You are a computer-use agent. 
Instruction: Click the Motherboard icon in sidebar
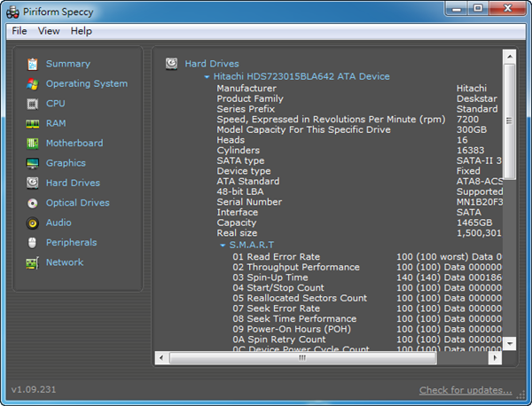pyautogui.click(x=33, y=144)
